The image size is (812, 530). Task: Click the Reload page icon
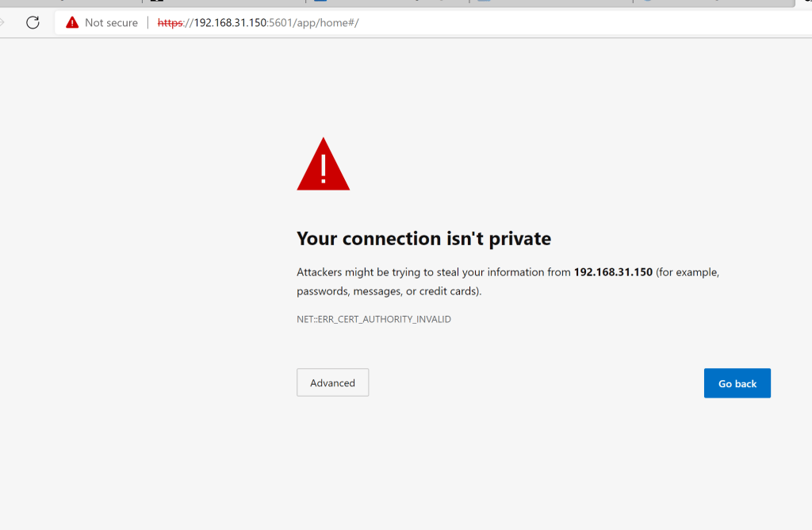(33, 22)
